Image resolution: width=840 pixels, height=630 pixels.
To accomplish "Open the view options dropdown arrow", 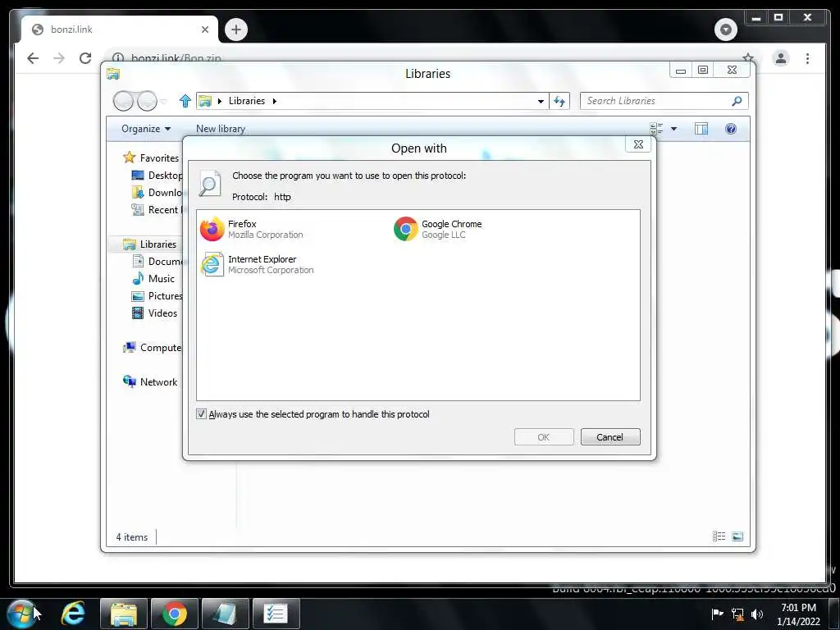I will pos(674,129).
